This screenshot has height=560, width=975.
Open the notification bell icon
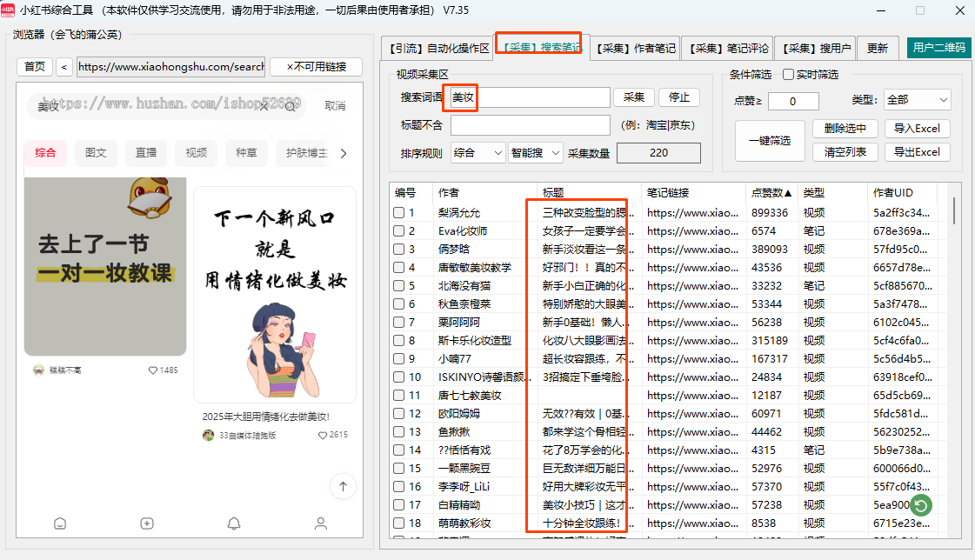click(x=233, y=523)
